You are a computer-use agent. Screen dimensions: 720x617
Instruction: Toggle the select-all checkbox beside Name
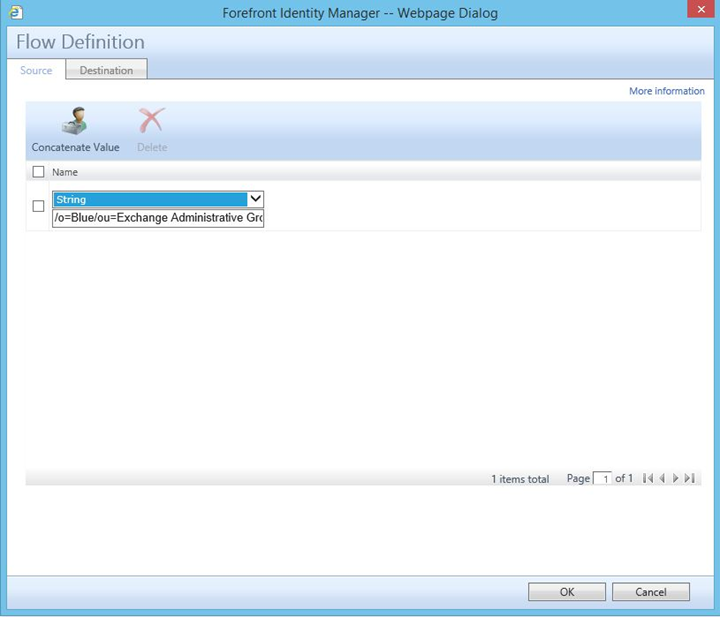(x=39, y=172)
